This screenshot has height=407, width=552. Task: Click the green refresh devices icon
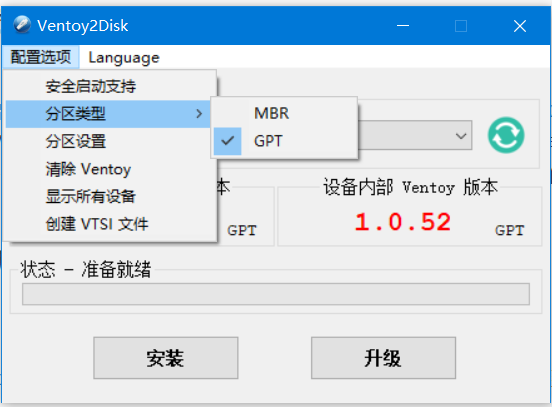[506, 135]
